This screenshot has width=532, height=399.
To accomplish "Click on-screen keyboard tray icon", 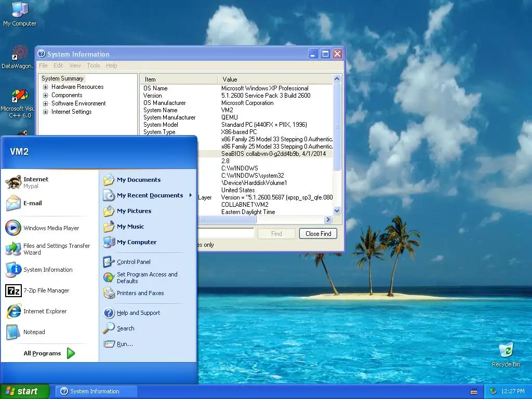I will coord(474,392).
